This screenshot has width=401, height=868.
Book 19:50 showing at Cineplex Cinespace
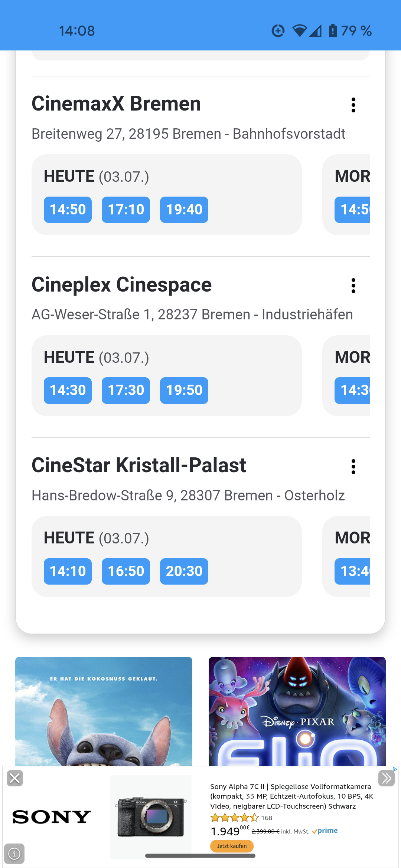coord(184,391)
